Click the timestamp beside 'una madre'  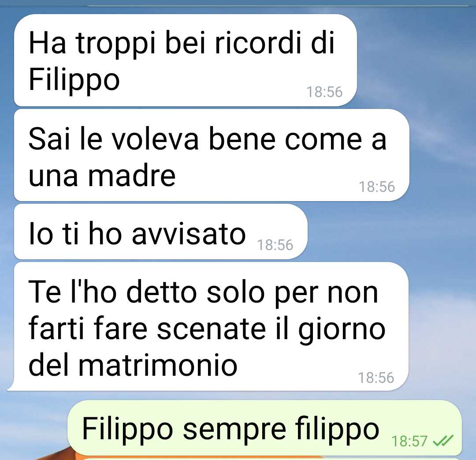pyautogui.click(x=377, y=187)
